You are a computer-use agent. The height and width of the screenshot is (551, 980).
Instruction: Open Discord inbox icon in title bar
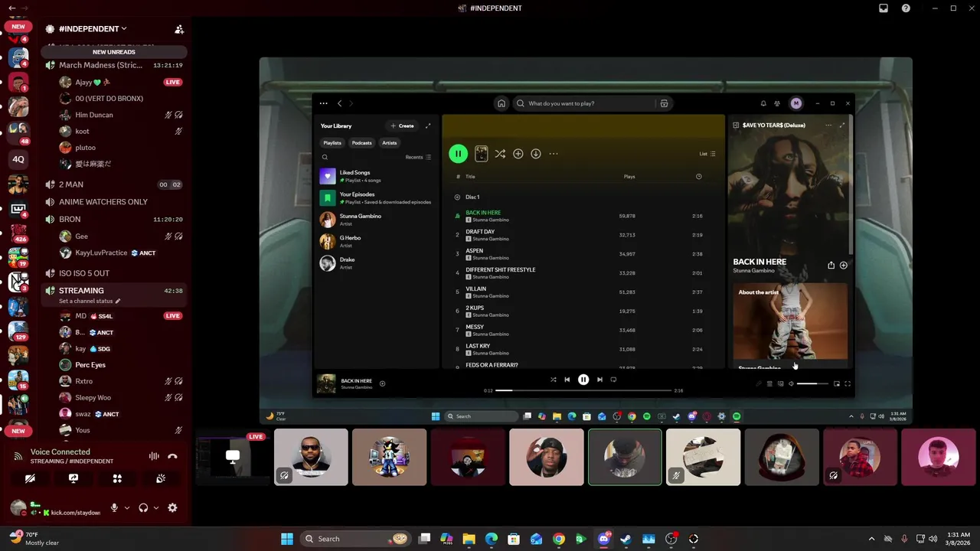pos(884,8)
